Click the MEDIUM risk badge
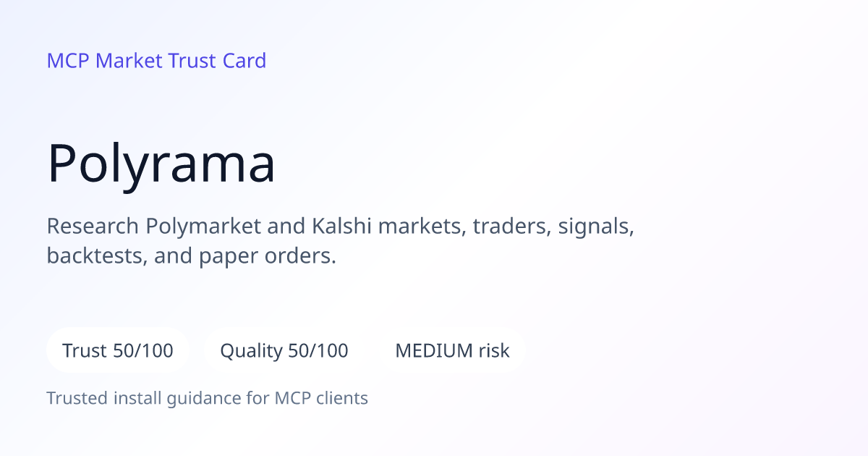Image resolution: width=868 pixels, height=456 pixels. 452,351
